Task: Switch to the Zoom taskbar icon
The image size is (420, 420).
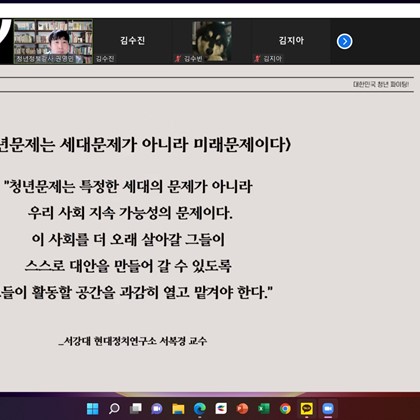Action: point(328,408)
